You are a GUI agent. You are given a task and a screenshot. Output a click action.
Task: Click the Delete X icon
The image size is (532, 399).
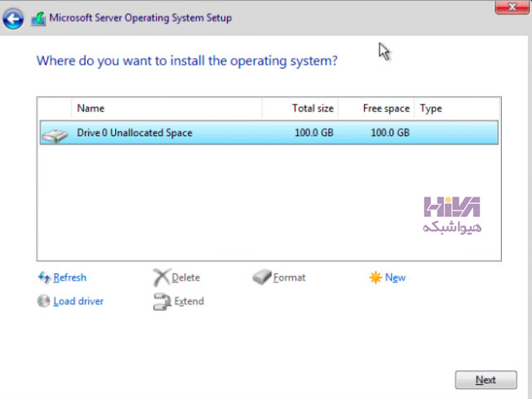162,277
